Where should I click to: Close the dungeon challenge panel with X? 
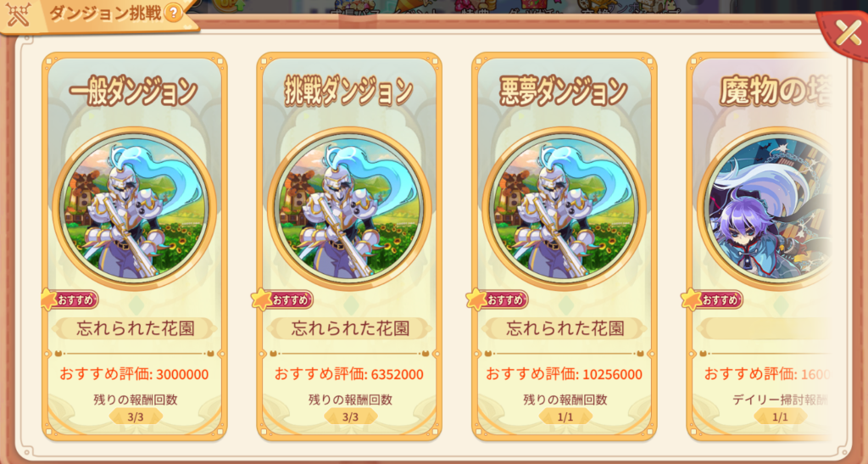coord(847,34)
